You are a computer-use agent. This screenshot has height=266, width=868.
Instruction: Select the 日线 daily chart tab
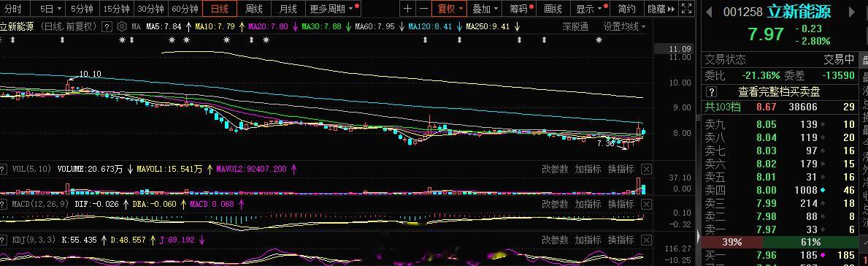(220, 8)
